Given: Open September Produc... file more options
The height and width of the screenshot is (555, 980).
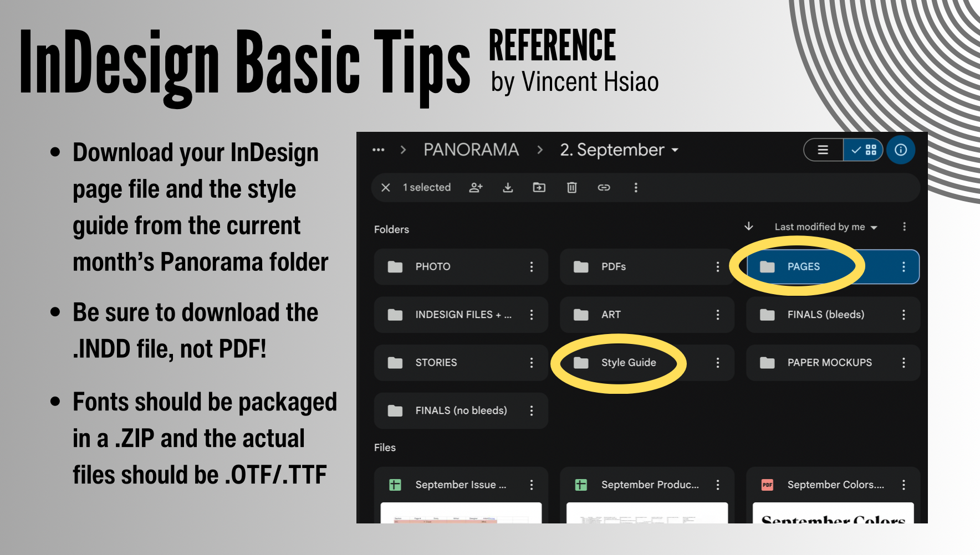Looking at the screenshot, I should (x=718, y=485).
